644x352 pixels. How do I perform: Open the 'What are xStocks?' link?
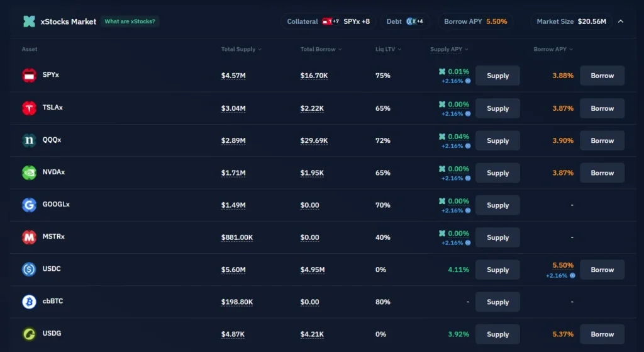pos(130,21)
